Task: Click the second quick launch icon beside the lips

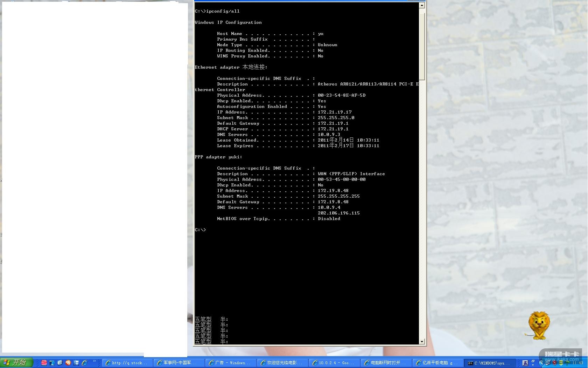Action: (x=52, y=363)
